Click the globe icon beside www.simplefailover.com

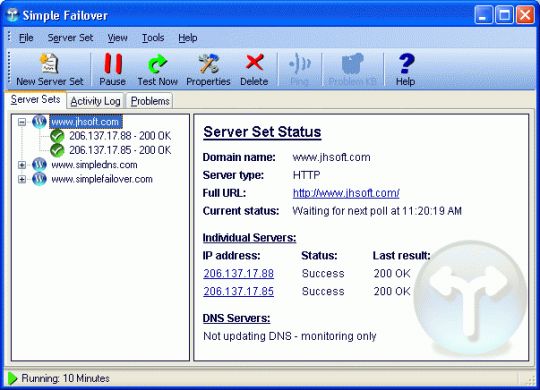pyautogui.click(x=39, y=179)
